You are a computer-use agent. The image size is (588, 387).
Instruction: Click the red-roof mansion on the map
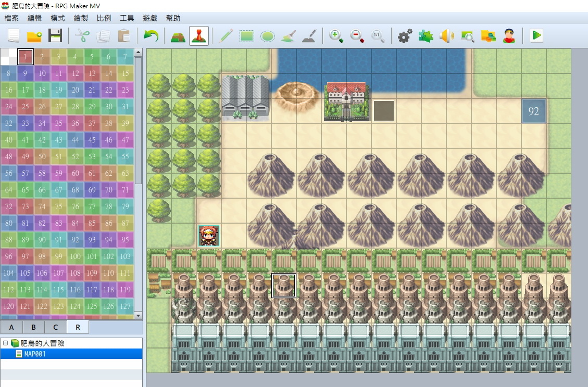(x=346, y=101)
